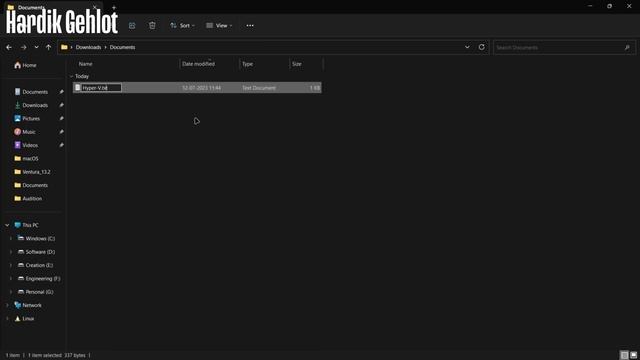
Task: Open recent locations dropdown arrow
Action: pyautogui.click(x=36, y=47)
